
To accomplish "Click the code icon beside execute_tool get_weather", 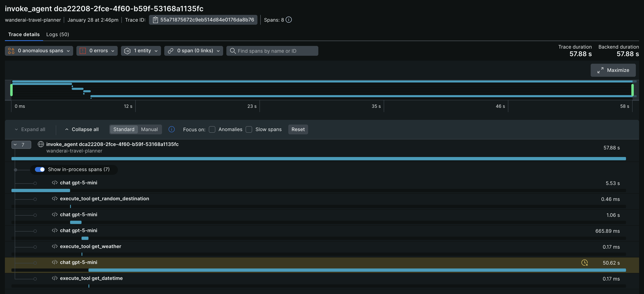I will [x=55, y=246].
